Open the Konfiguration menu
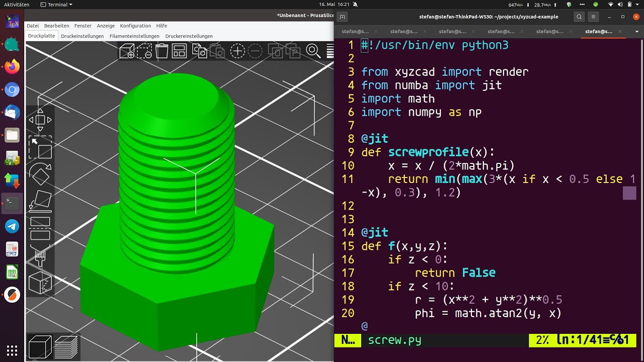 click(x=135, y=26)
